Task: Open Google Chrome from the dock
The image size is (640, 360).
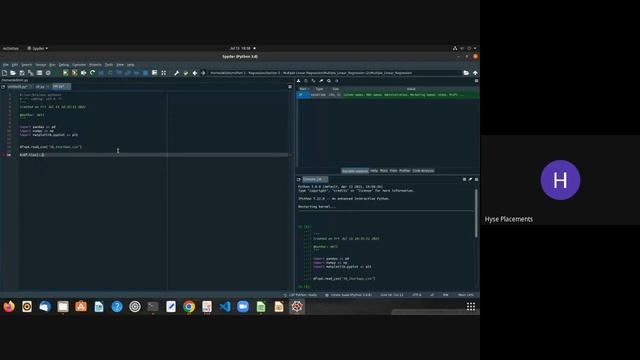Action: 189,307
